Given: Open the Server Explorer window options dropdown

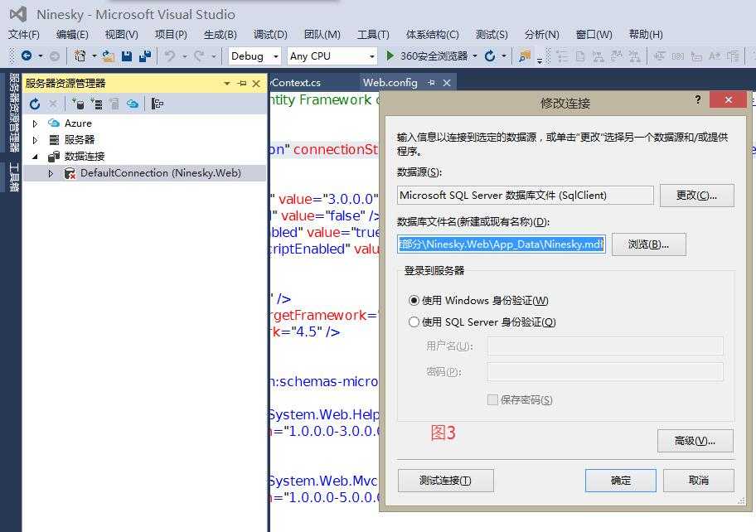Looking at the screenshot, I should coord(226,84).
